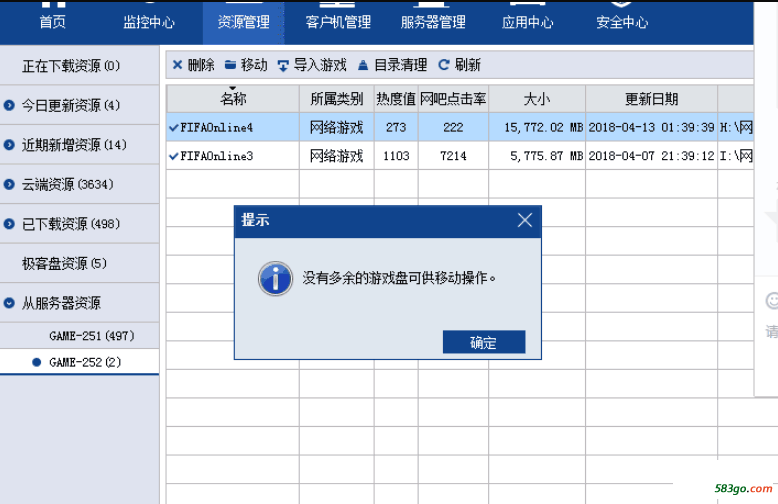Toggle checkmark for FIFAOnline4 row

pyautogui.click(x=173, y=127)
